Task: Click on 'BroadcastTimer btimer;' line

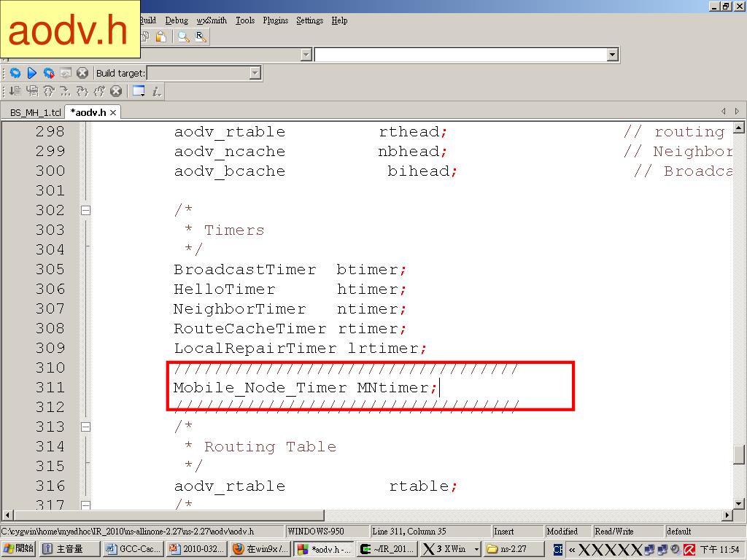Action: [x=290, y=270]
